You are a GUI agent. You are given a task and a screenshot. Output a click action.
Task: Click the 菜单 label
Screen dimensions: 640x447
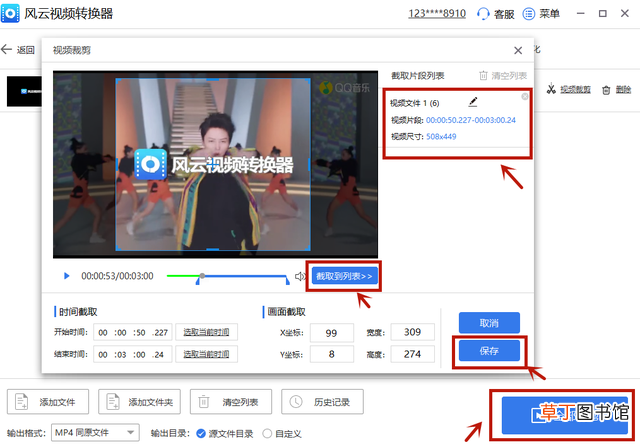pyautogui.click(x=549, y=14)
